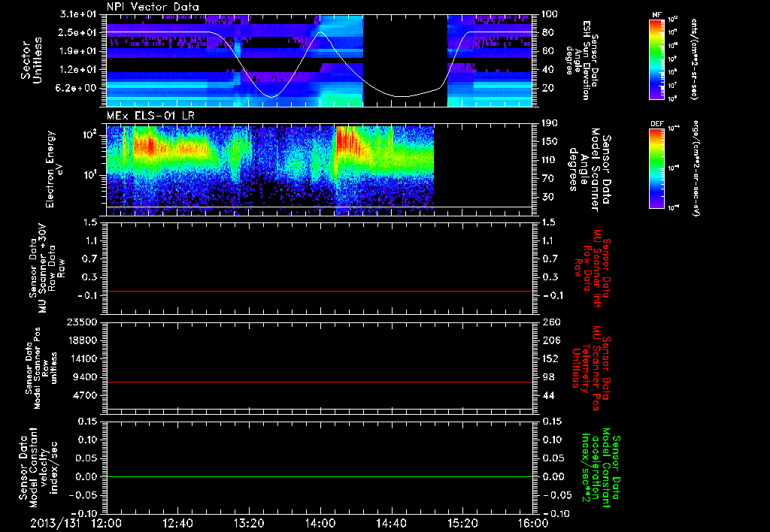Select the NF rainbow color bar
Viewport: 770px width, 532px height.
point(657,59)
